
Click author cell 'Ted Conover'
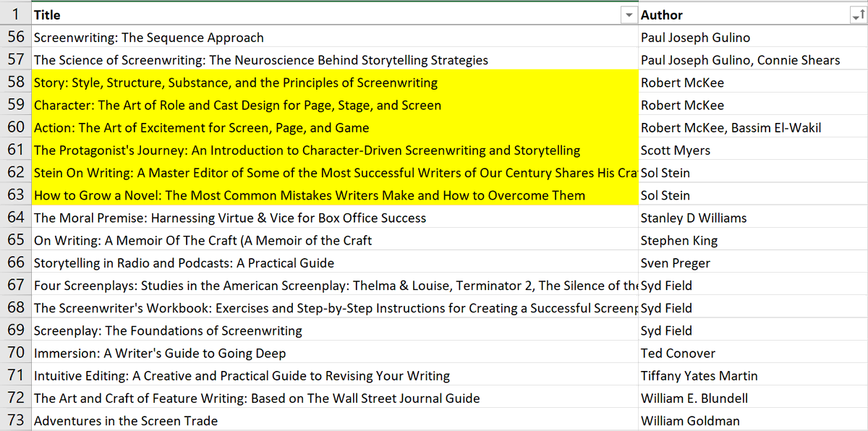coord(753,353)
